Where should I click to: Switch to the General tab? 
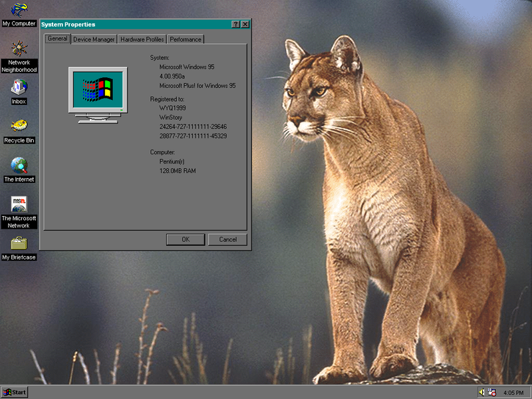pos(57,39)
